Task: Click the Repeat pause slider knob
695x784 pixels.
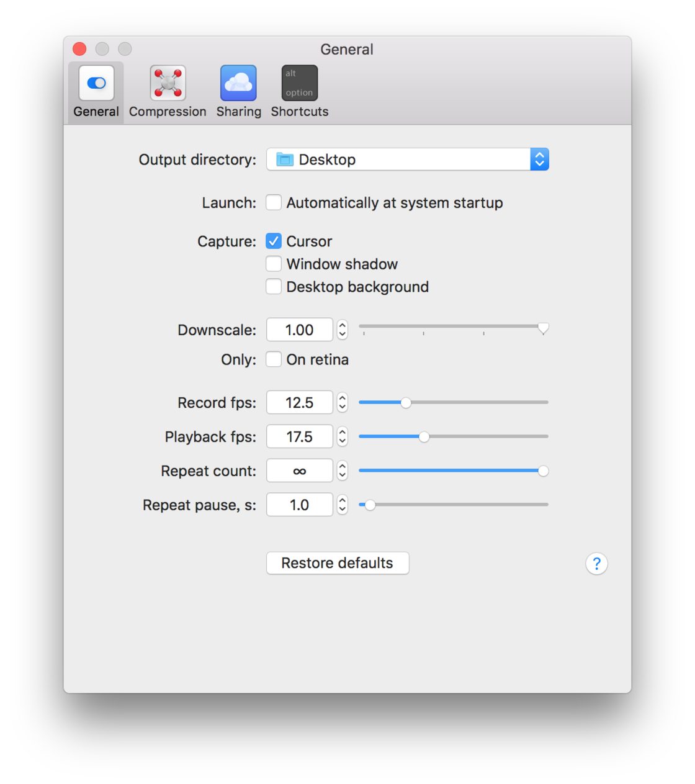Action: point(370,505)
